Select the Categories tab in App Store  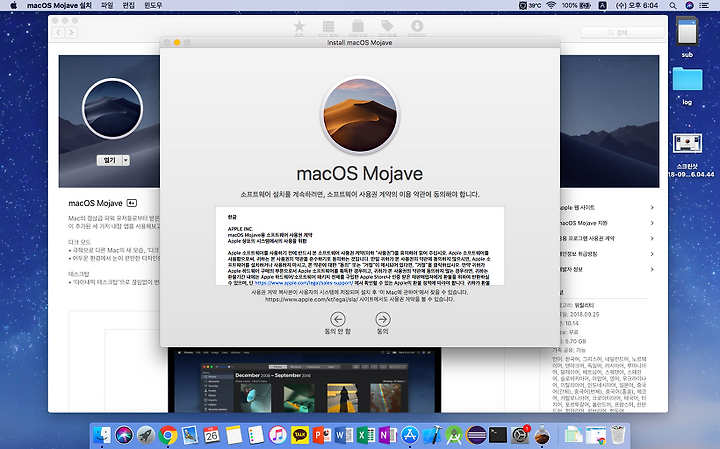point(358,28)
